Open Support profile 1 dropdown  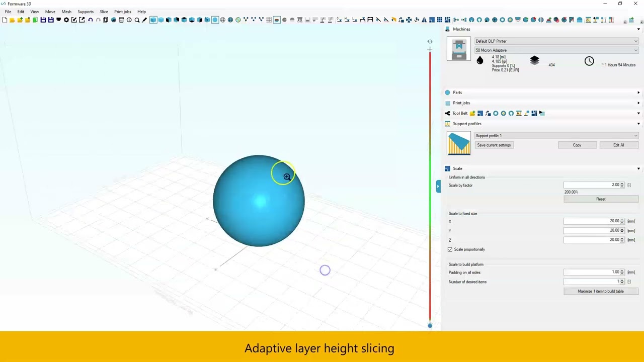pos(556,136)
